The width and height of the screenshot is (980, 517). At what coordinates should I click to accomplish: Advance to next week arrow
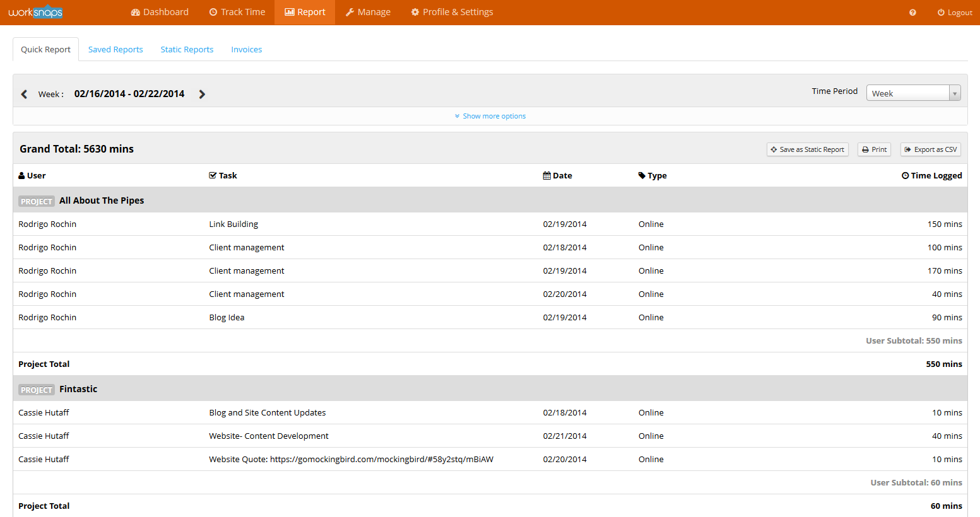coord(202,94)
